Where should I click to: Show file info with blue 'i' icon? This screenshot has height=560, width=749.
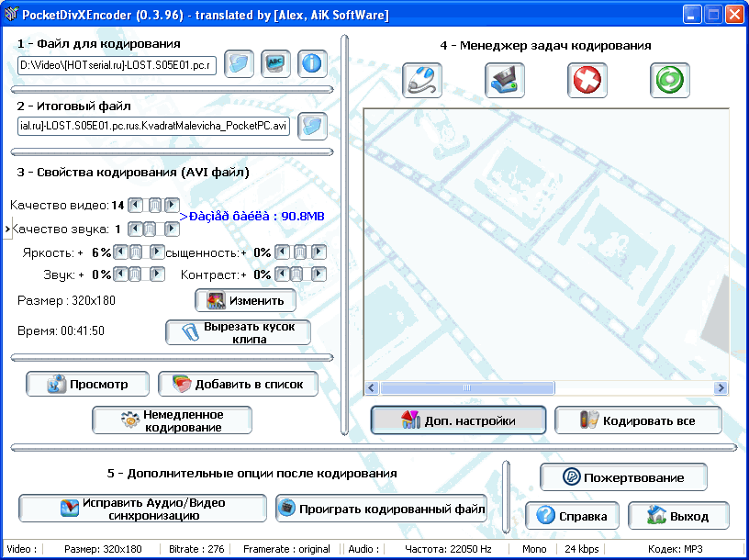click(312, 63)
